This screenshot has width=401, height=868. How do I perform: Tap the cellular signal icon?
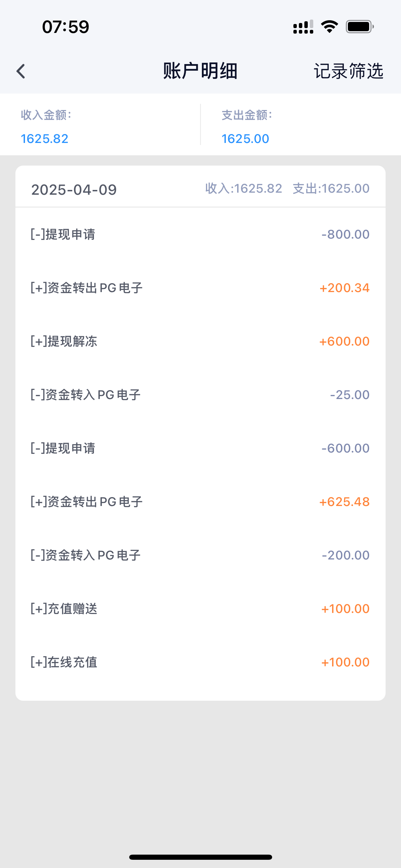tap(303, 27)
